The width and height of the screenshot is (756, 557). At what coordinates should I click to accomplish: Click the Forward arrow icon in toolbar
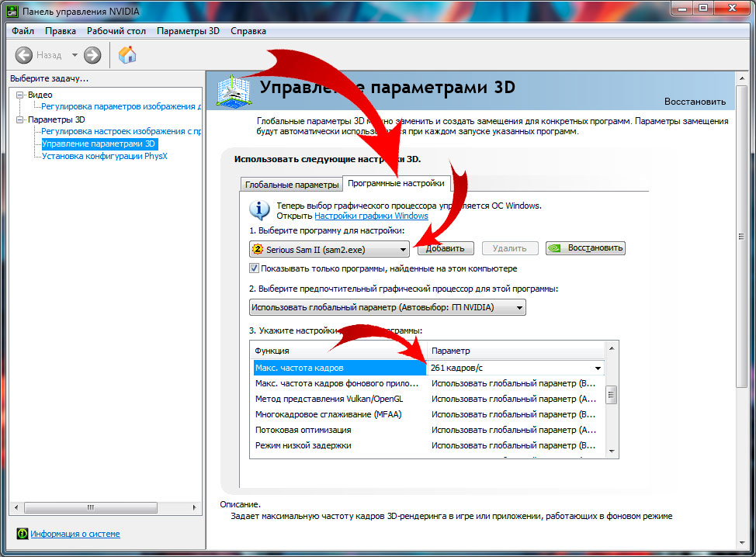[92, 55]
